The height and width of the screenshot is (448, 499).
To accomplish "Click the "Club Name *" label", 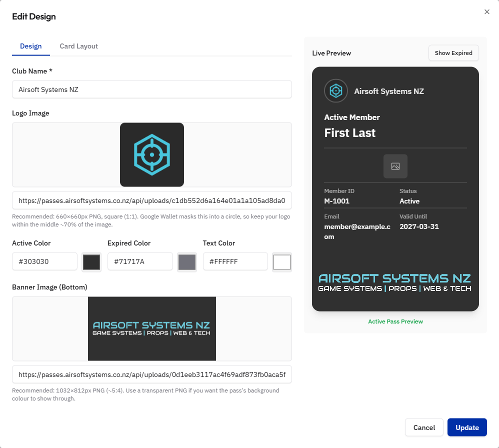I will click(32, 71).
